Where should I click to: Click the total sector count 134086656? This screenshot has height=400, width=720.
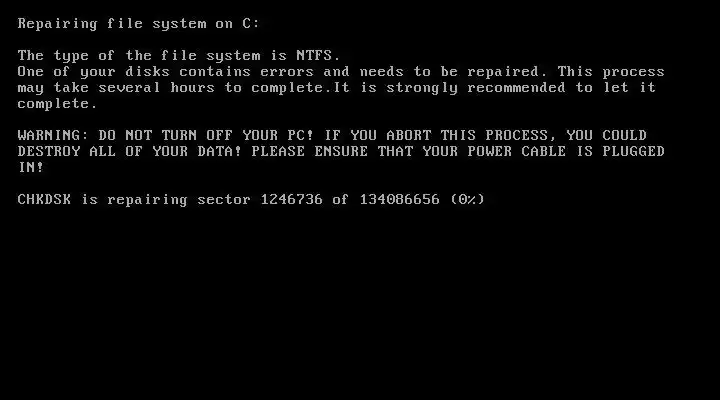(x=399, y=199)
